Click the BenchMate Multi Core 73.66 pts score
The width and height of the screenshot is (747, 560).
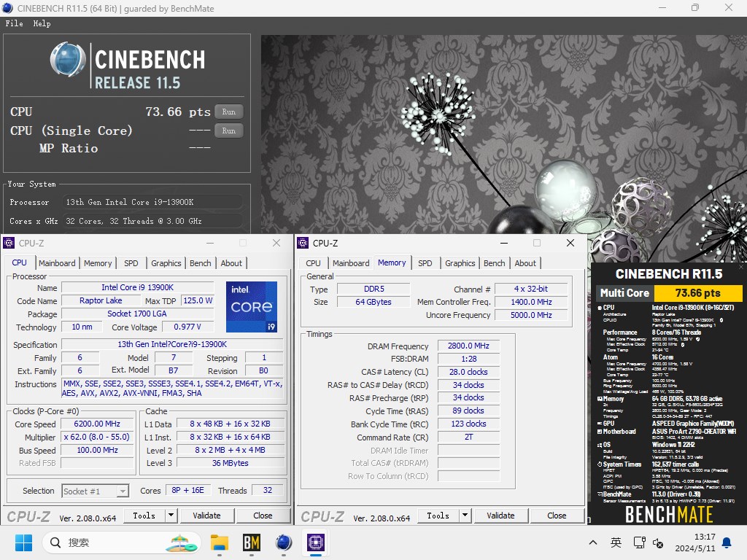698,293
